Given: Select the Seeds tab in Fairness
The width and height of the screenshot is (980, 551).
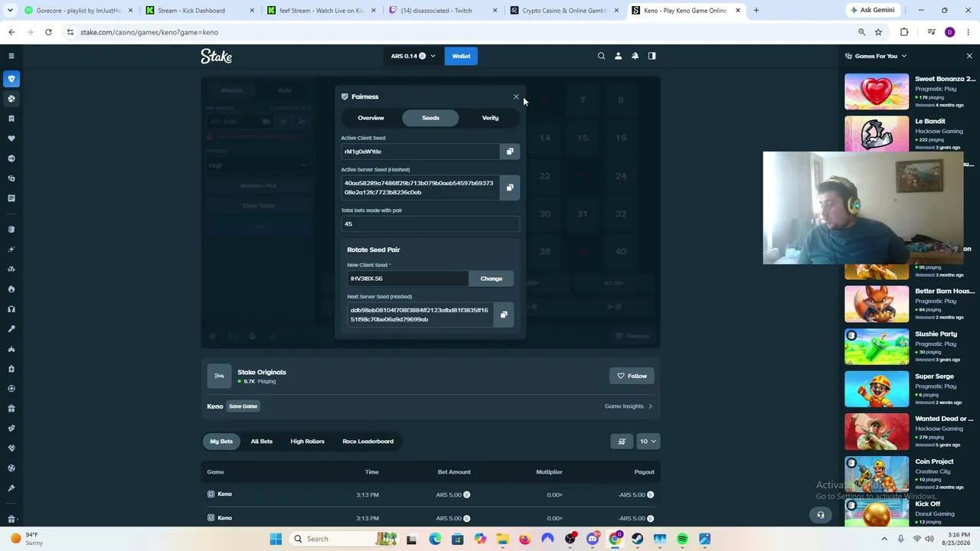Looking at the screenshot, I should coord(430,118).
